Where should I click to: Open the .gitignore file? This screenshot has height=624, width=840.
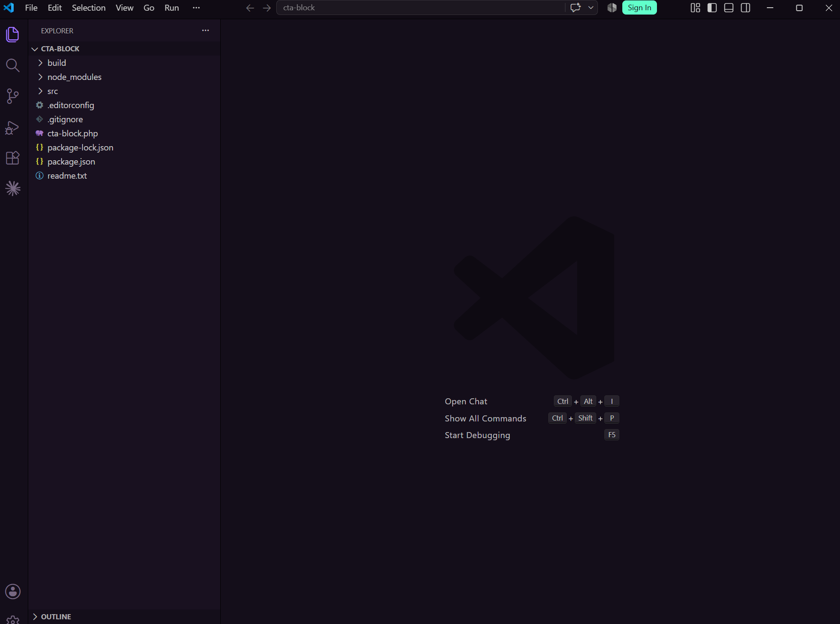pyautogui.click(x=124, y=119)
